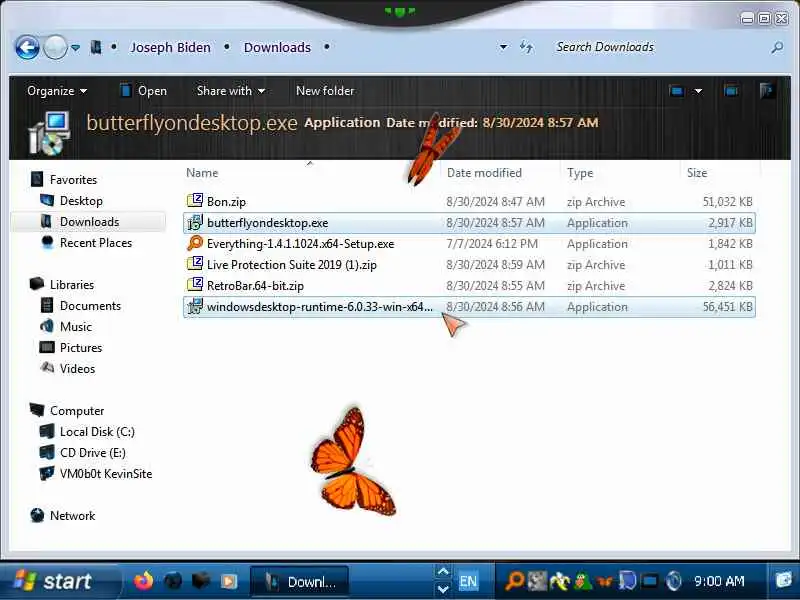The image size is (800, 600).
Task: Create a New folder
Action: click(x=325, y=91)
